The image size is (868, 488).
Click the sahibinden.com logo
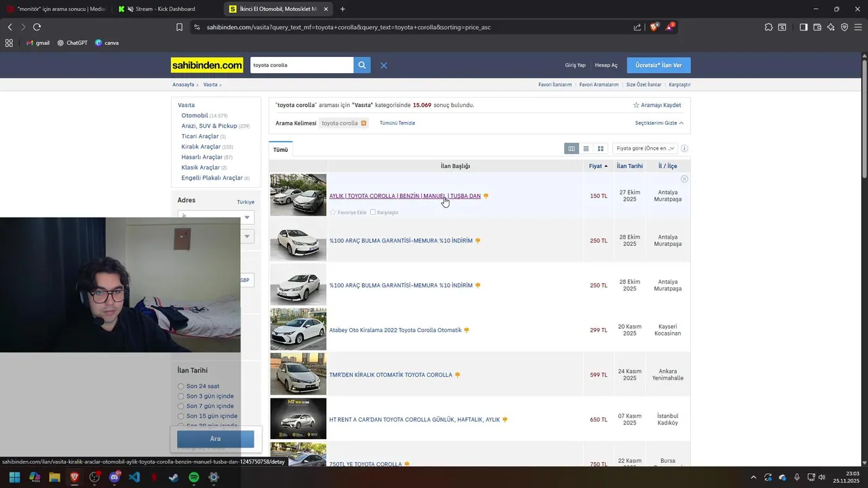[x=207, y=65]
